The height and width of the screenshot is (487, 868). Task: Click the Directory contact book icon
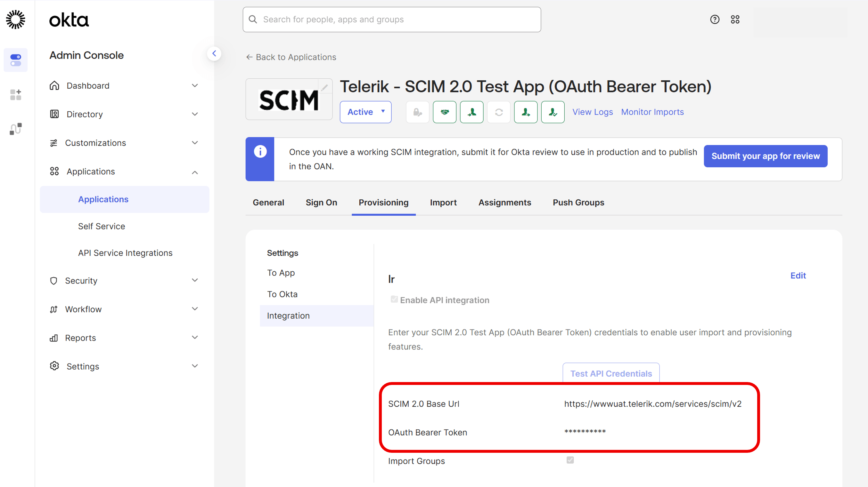54,114
